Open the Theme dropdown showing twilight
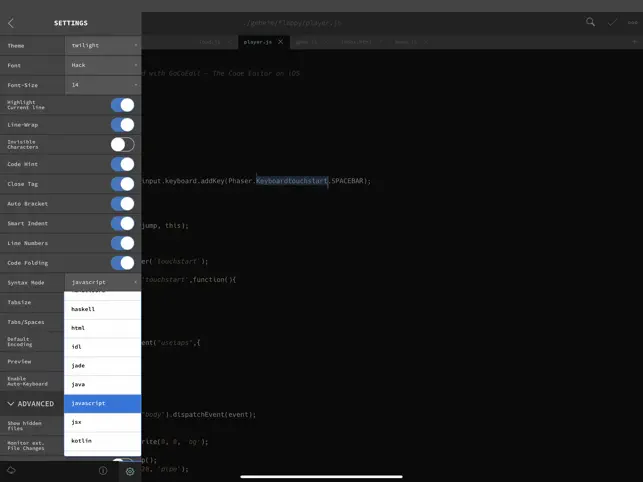 click(102, 45)
